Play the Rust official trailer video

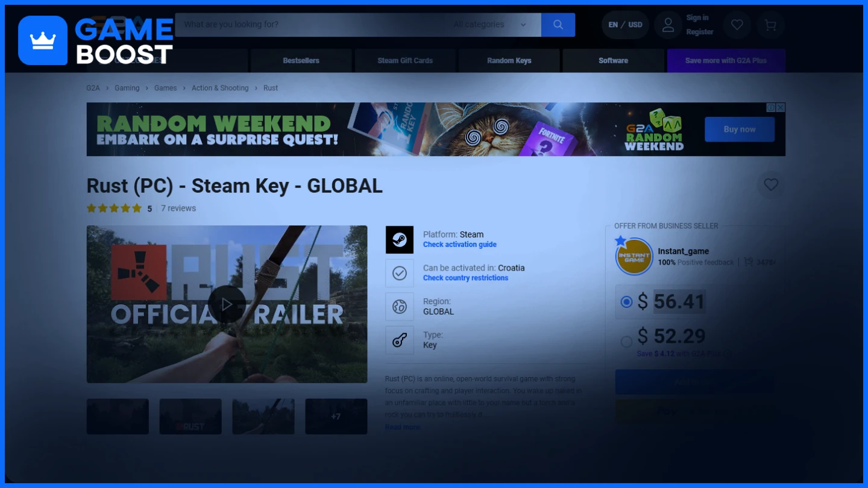coord(227,304)
